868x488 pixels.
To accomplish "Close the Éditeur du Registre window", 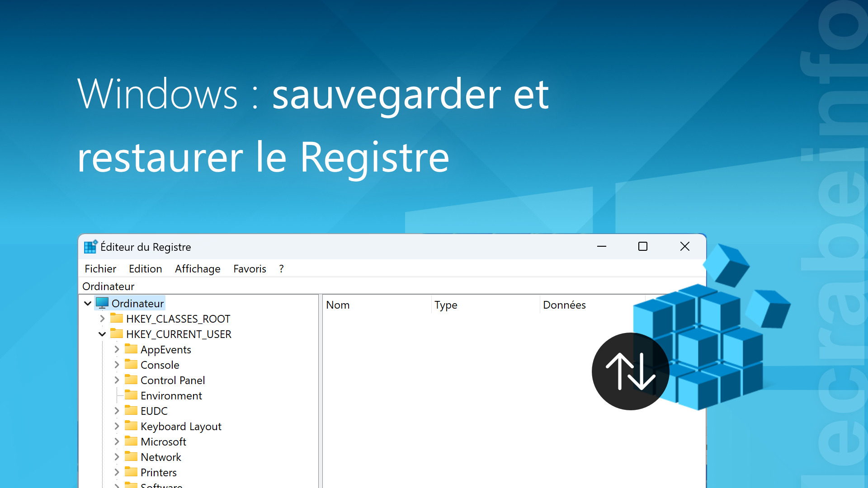I will tap(685, 246).
